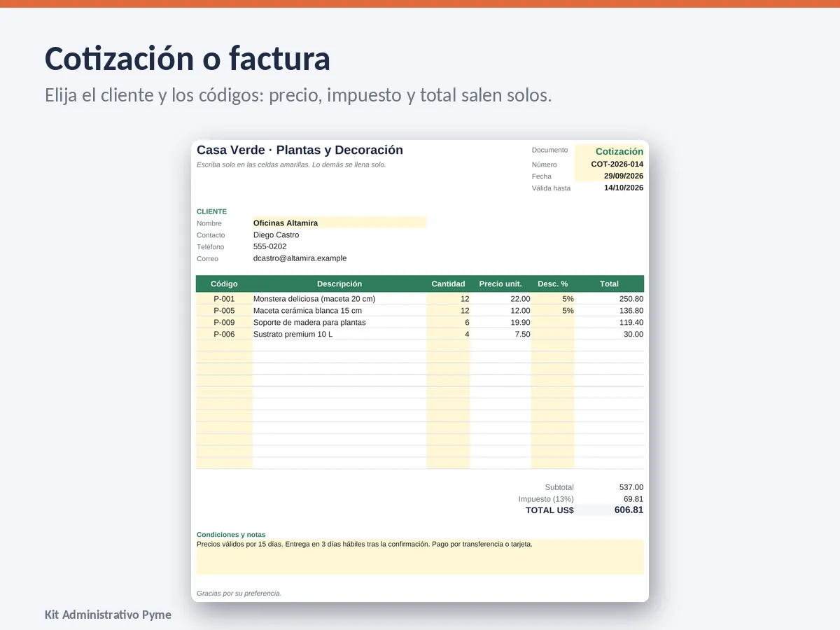Click the phone value '555-0202'
The image size is (840, 630).
point(269,246)
